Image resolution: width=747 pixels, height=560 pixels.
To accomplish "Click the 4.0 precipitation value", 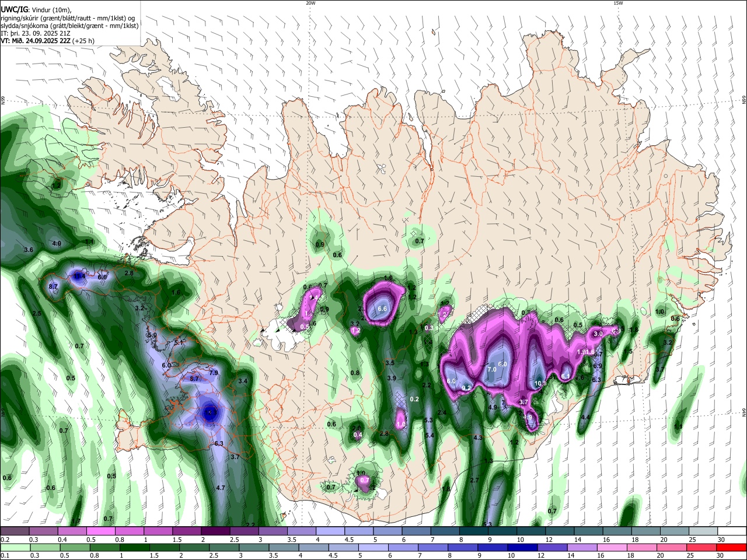I will tap(57, 243).
